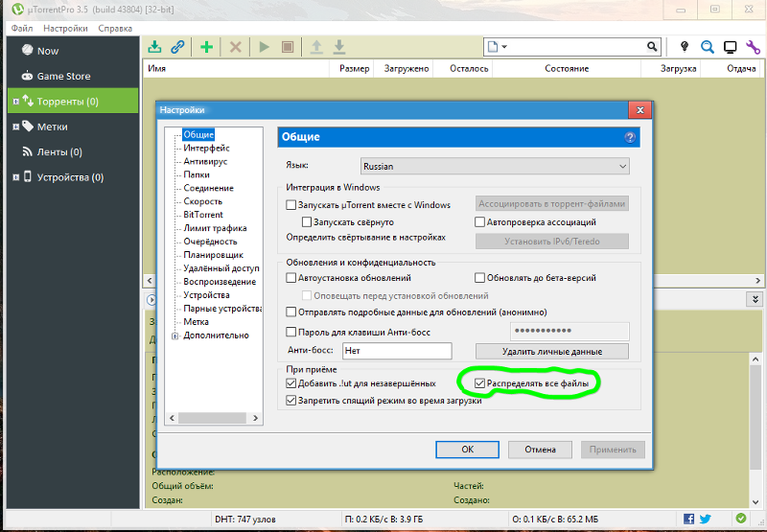The width and height of the screenshot is (767, 532).
Task: Expand the Метки sidebar node
Action: [x=15, y=127]
